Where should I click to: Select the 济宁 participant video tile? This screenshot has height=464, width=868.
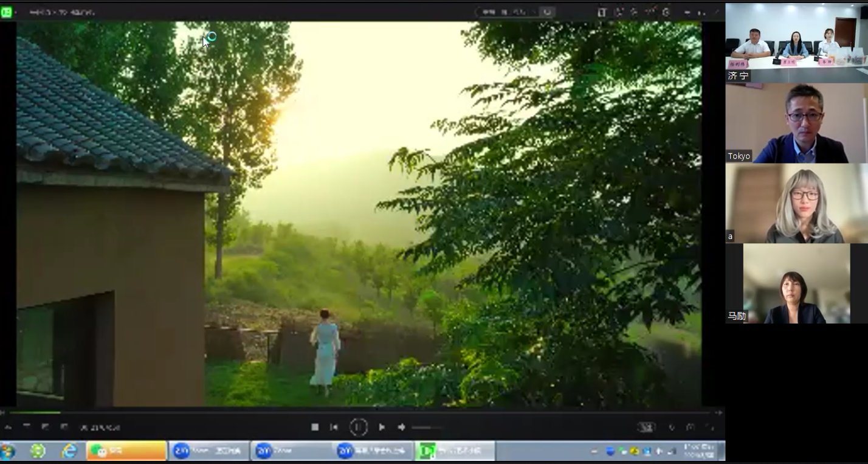pyautogui.click(x=796, y=43)
